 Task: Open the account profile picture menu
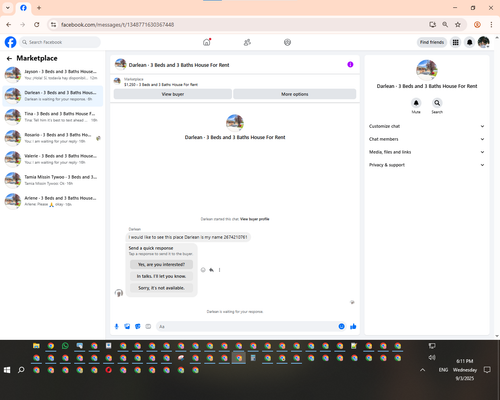coord(483,42)
